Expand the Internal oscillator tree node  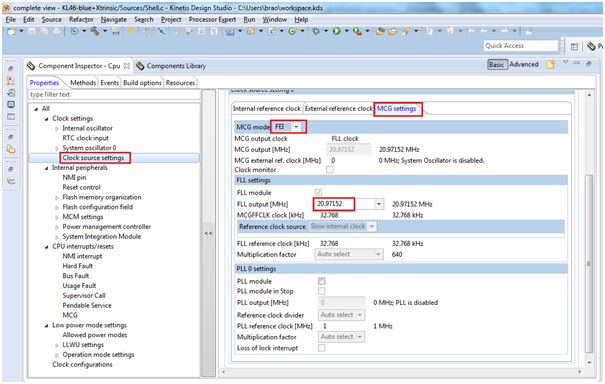point(57,129)
